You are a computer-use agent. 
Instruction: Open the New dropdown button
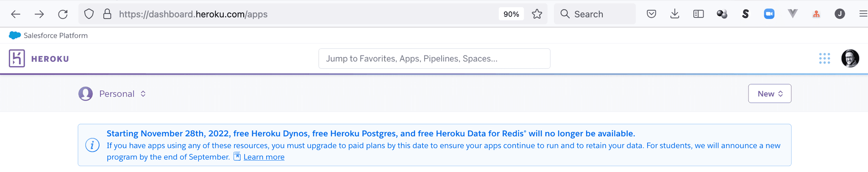pyautogui.click(x=769, y=94)
